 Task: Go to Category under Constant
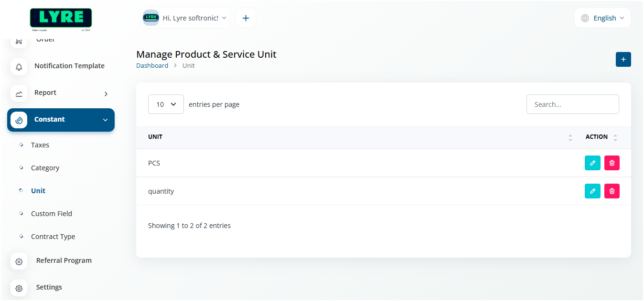click(45, 168)
